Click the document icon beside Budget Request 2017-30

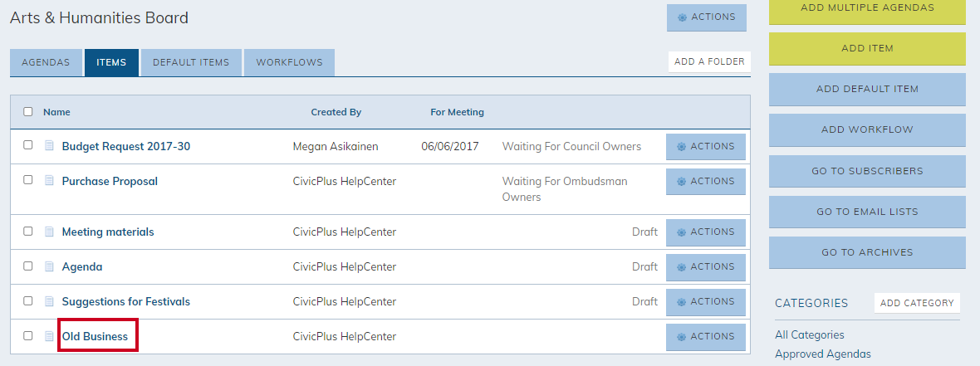click(x=49, y=145)
